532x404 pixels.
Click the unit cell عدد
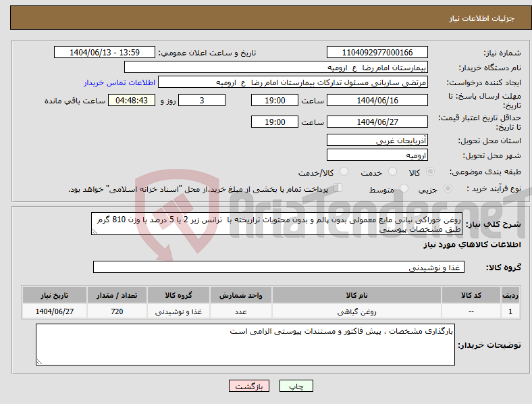(x=241, y=311)
